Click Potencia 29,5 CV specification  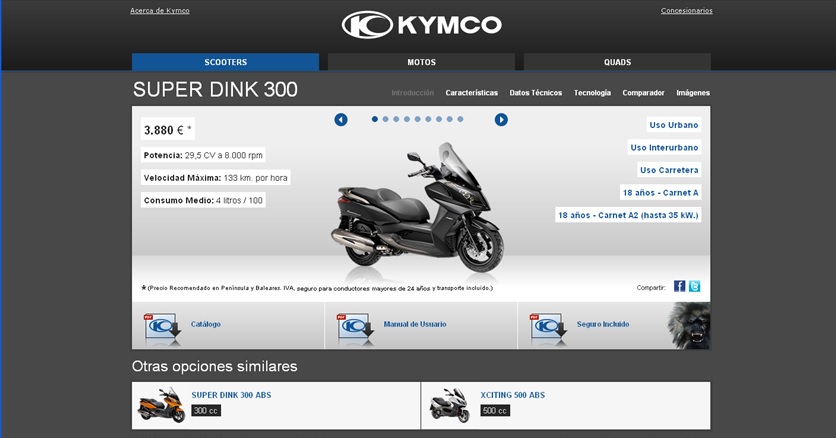pyautogui.click(x=203, y=155)
